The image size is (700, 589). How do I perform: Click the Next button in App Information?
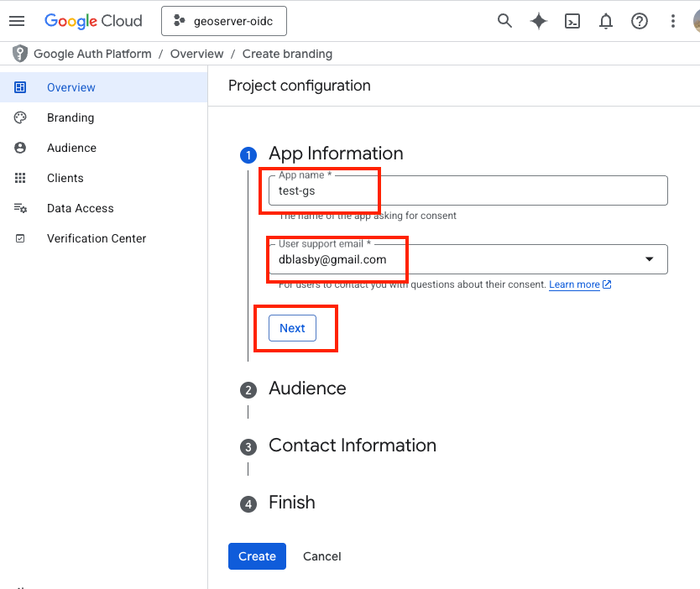click(291, 328)
